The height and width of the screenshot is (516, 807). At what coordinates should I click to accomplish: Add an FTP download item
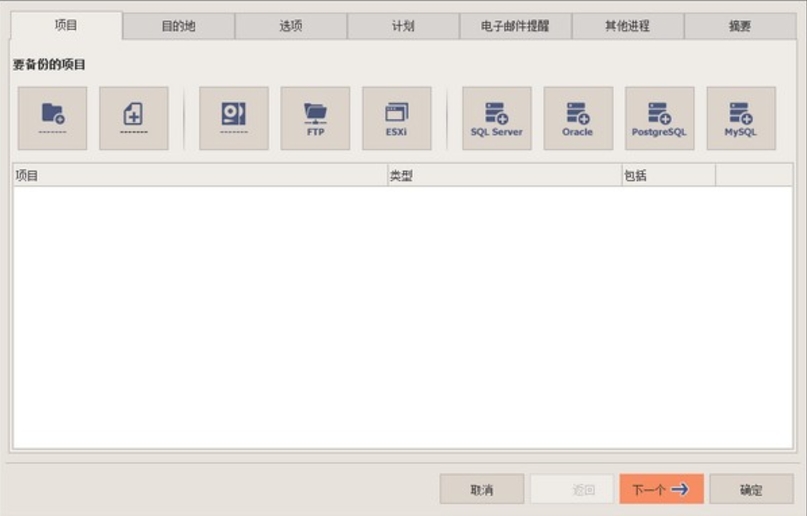click(x=315, y=118)
